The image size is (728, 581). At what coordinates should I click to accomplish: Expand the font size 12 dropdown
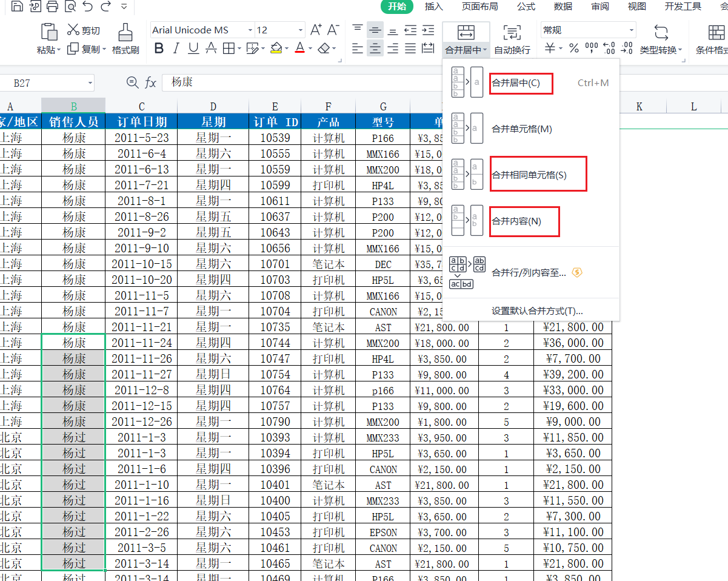coord(300,30)
